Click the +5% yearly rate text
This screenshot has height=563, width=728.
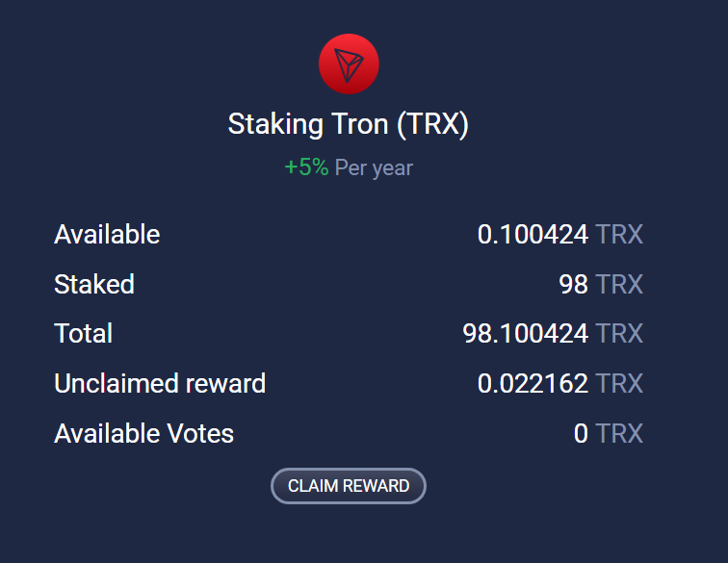coord(306,167)
